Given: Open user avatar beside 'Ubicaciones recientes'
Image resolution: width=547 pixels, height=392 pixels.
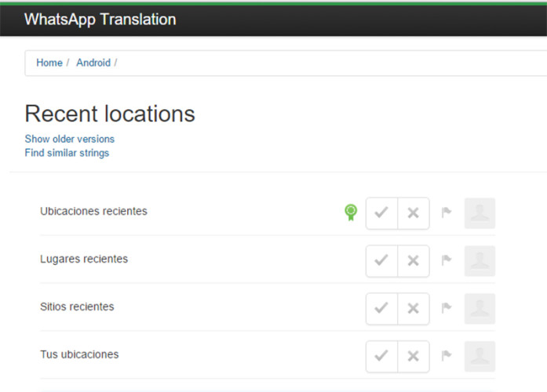Looking at the screenshot, I should click(480, 213).
